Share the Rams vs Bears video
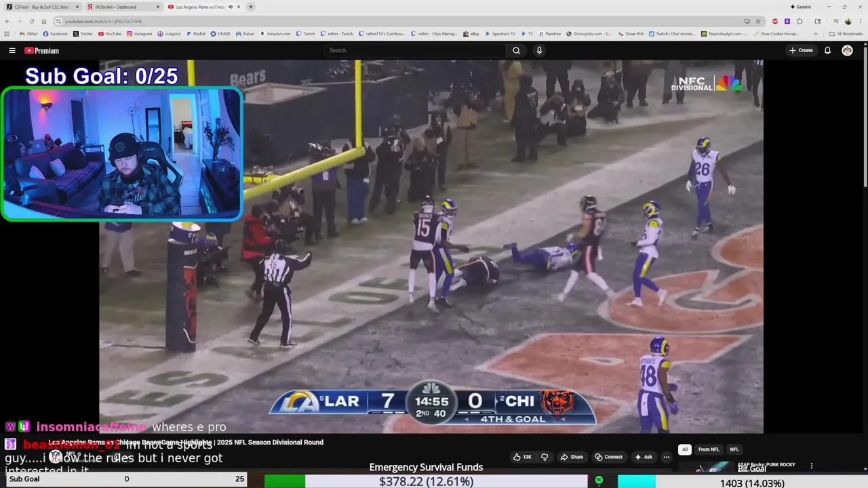 click(572, 457)
